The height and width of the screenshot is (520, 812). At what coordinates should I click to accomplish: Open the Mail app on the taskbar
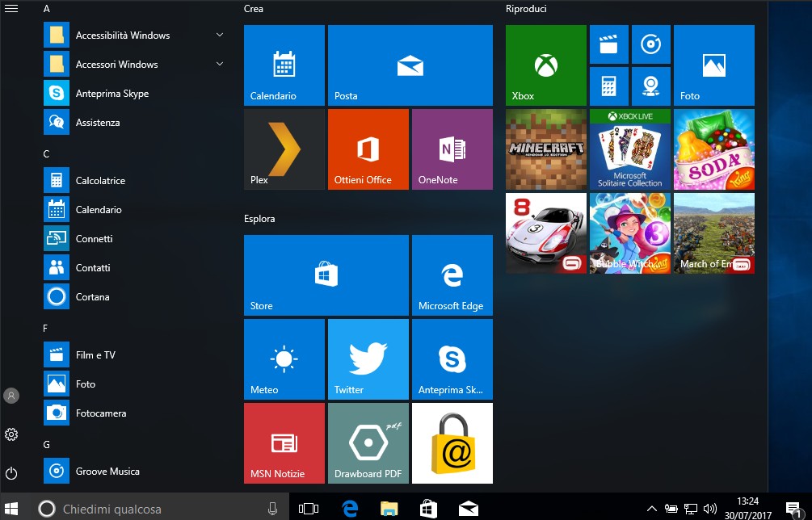tap(468, 510)
